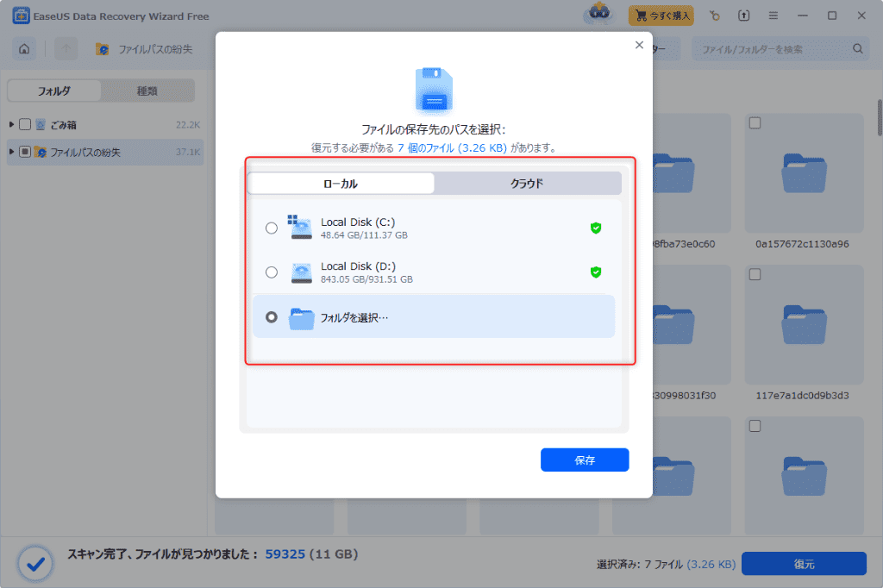Image resolution: width=883 pixels, height=588 pixels.
Task: Click the 選択済み: 7 ファイル status text
Action: (640, 565)
